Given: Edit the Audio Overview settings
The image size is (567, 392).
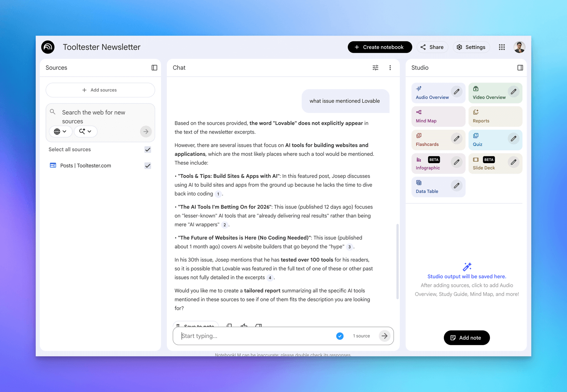Looking at the screenshot, I should [457, 92].
